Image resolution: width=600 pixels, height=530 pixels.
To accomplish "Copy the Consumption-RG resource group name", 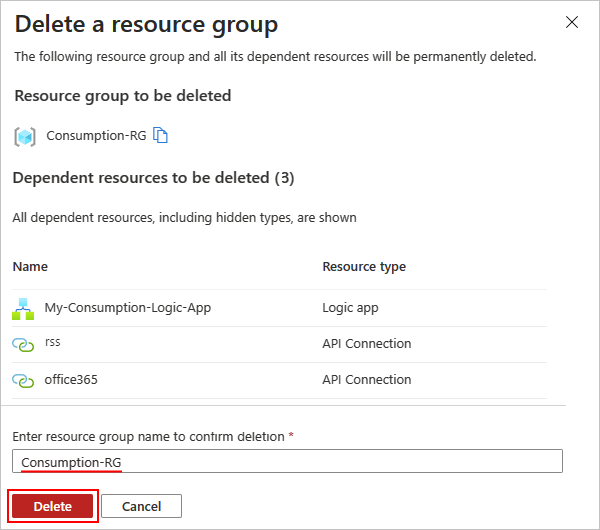I will tap(160, 136).
